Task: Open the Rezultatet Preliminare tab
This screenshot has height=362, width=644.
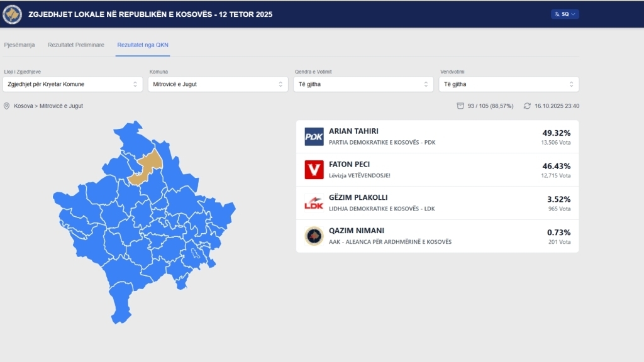Action: click(x=76, y=45)
